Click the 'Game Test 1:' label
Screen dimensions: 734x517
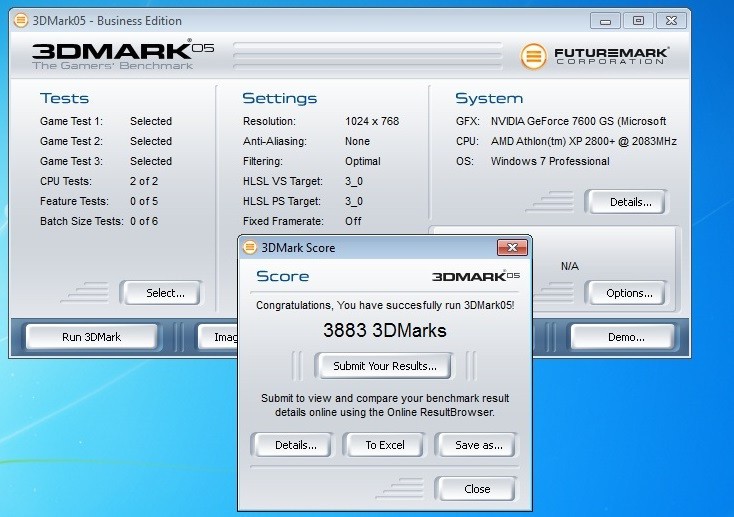tap(71, 121)
